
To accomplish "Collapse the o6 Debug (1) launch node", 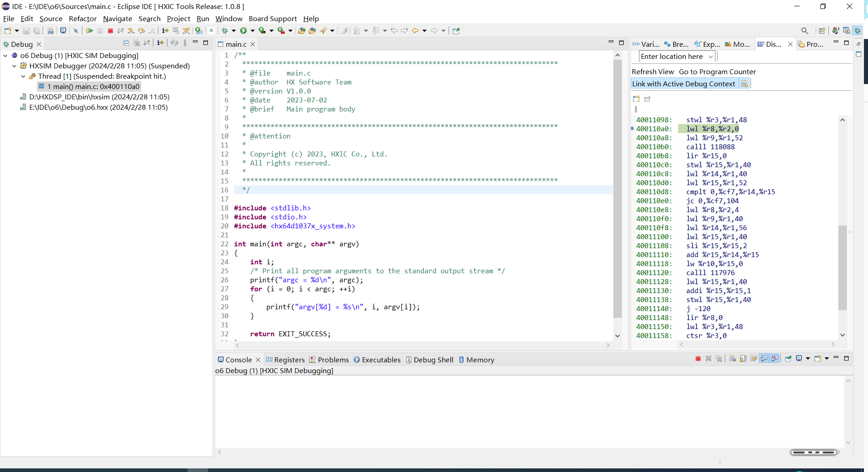I will click(5, 56).
